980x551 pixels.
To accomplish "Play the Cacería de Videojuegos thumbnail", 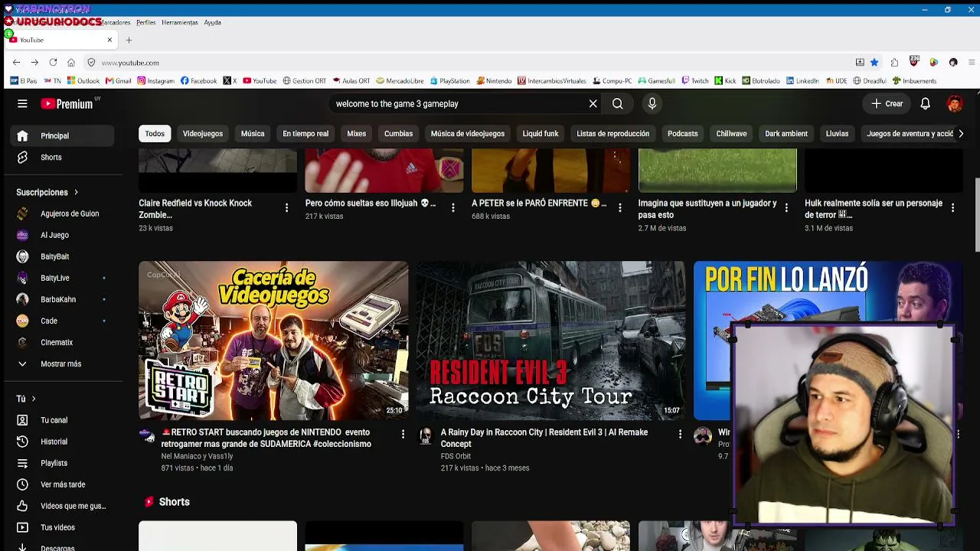I will (273, 341).
